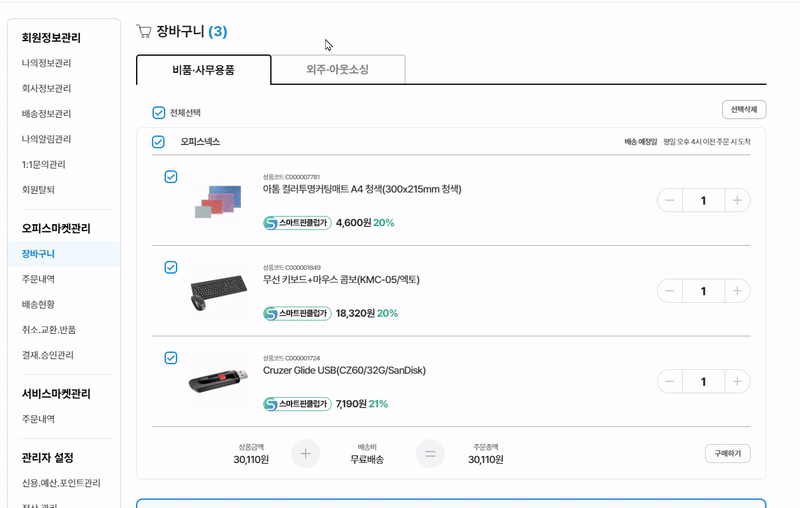The image size is (800, 508).
Task: Select the 비품·사무용품 tab
Action: [x=204, y=69]
